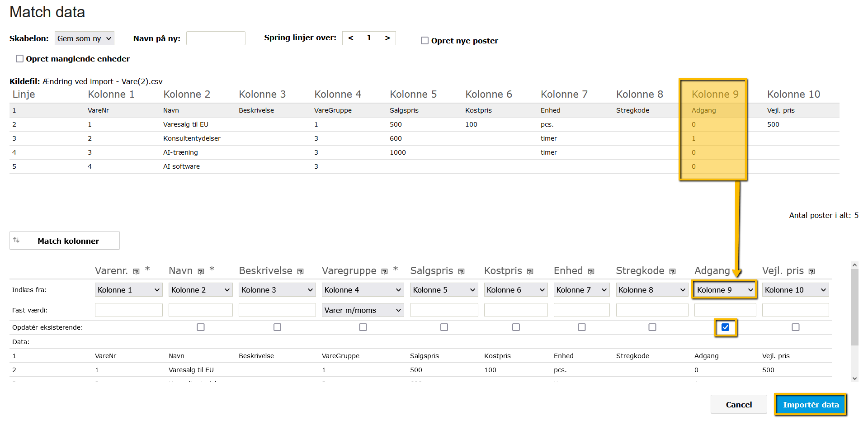Uncheck Opdatér eksisterende for Adgang column
This screenshot has width=868, height=421.
(x=726, y=327)
